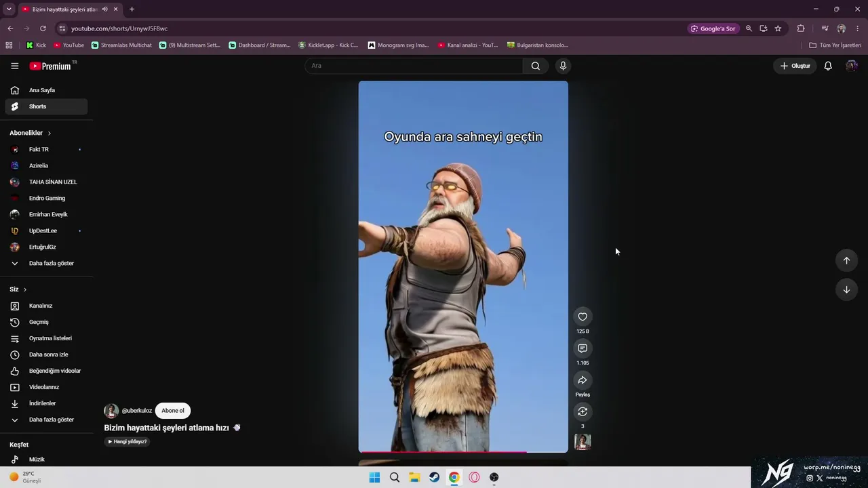Open the account avatar menu on YouTube
The image size is (868, 488).
pyautogui.click(x=852, y=66)
